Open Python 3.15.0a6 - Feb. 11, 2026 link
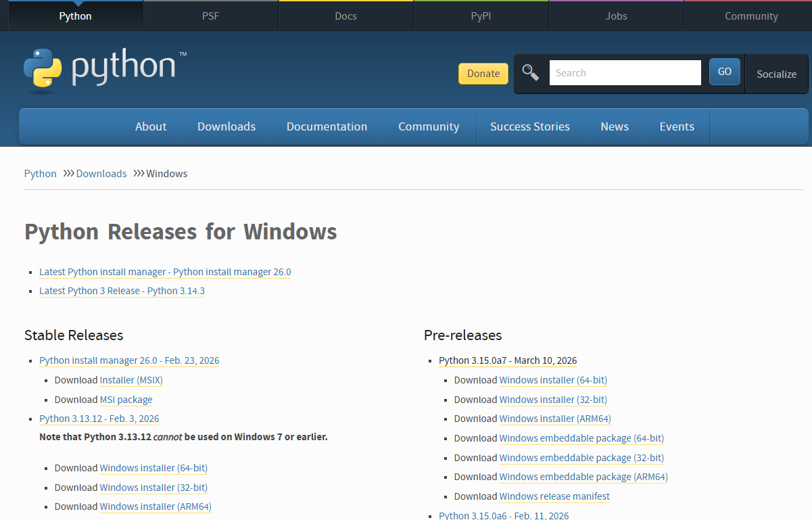 pyautogui.click(x=504, y=515)
